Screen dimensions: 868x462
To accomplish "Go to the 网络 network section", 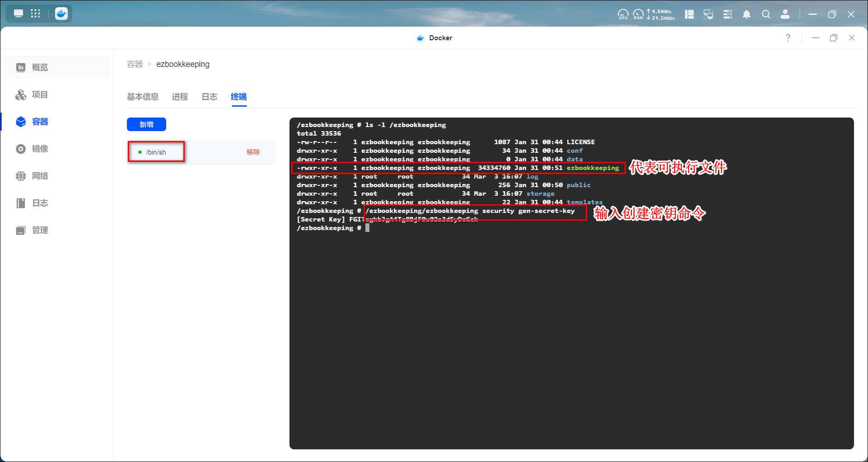I will (40, 176).
